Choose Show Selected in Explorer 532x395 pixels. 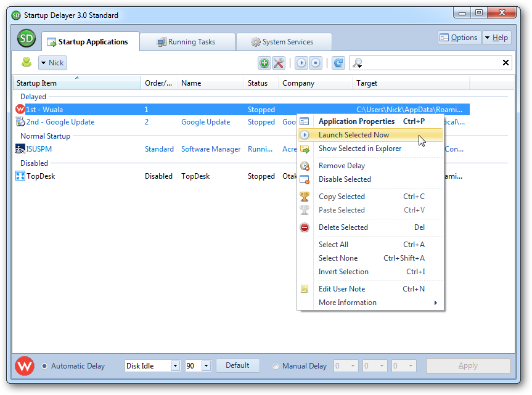click(370, 149)
